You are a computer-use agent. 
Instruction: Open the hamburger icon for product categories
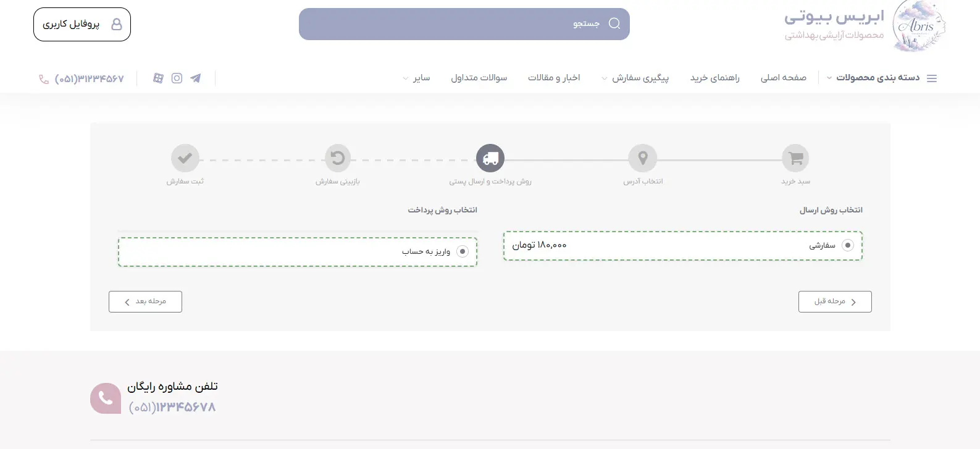click(932, 78)
